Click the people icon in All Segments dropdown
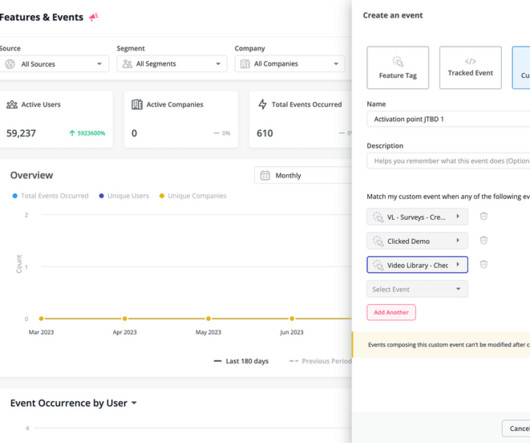530x443 pixels. (x=127, y=64)
